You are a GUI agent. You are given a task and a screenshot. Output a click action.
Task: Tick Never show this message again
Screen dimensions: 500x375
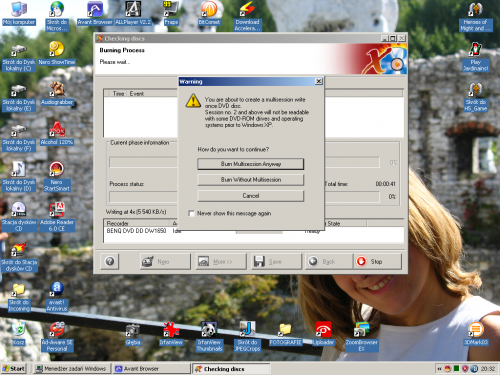coord(191,213)
